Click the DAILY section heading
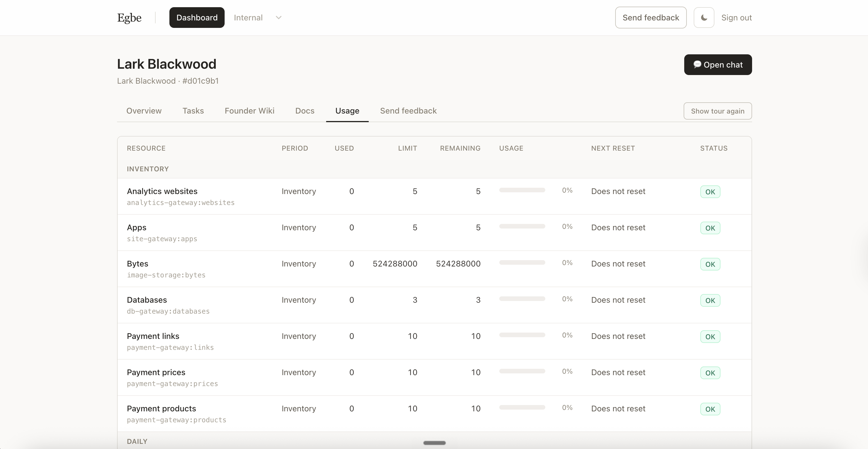This screenshot has width=868, height=449. point(137,441)
